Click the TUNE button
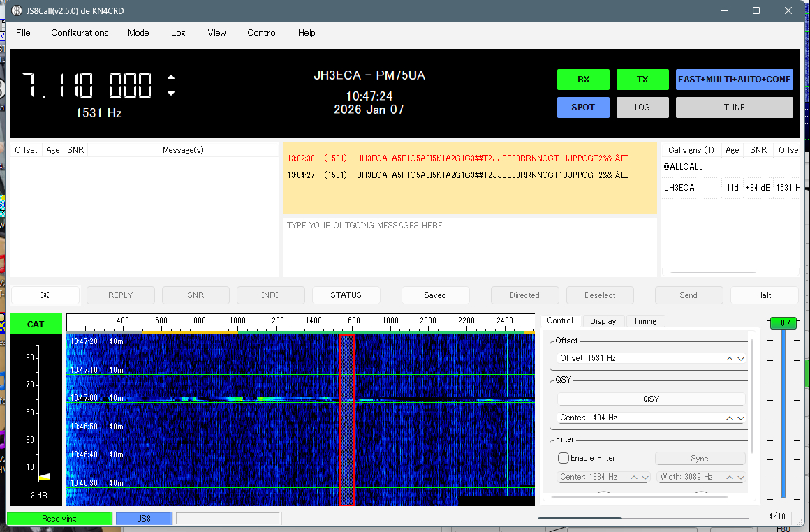 click(x=734, y=108)
